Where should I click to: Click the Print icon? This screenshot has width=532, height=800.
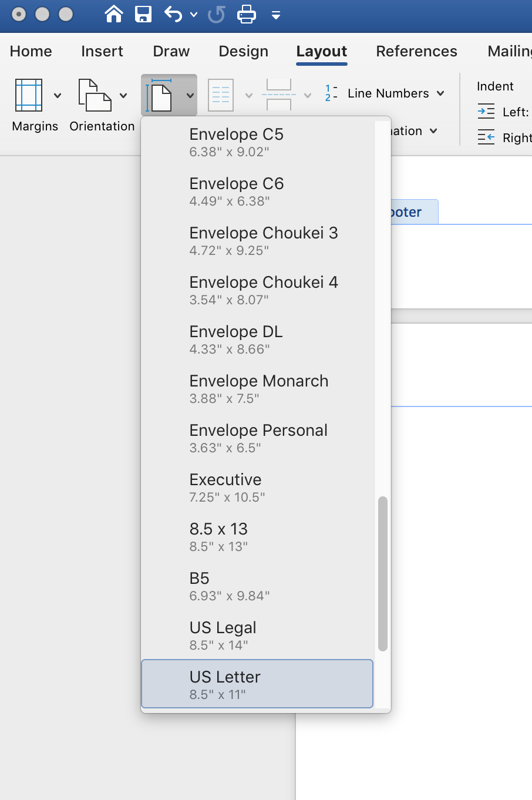click(246, 14)
